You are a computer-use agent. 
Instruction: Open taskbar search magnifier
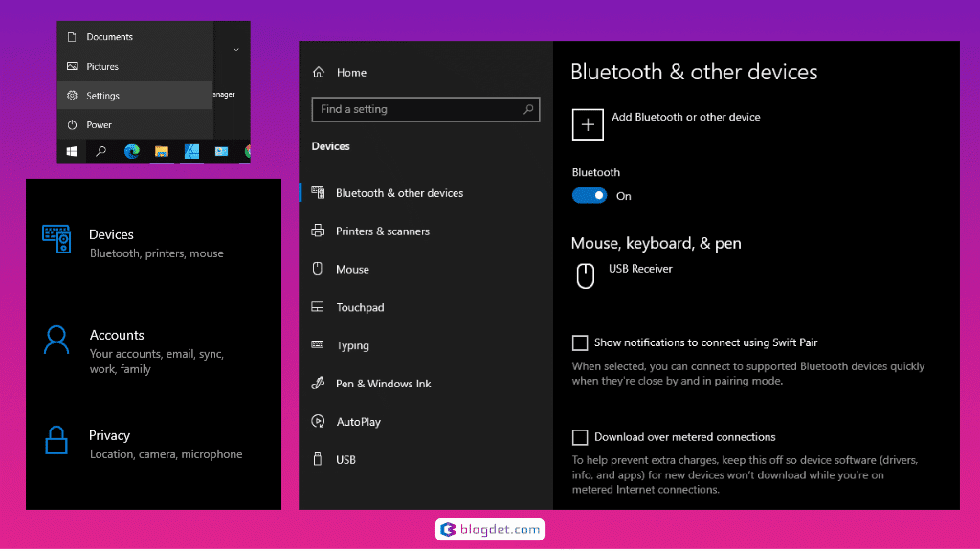pos(100,151)
